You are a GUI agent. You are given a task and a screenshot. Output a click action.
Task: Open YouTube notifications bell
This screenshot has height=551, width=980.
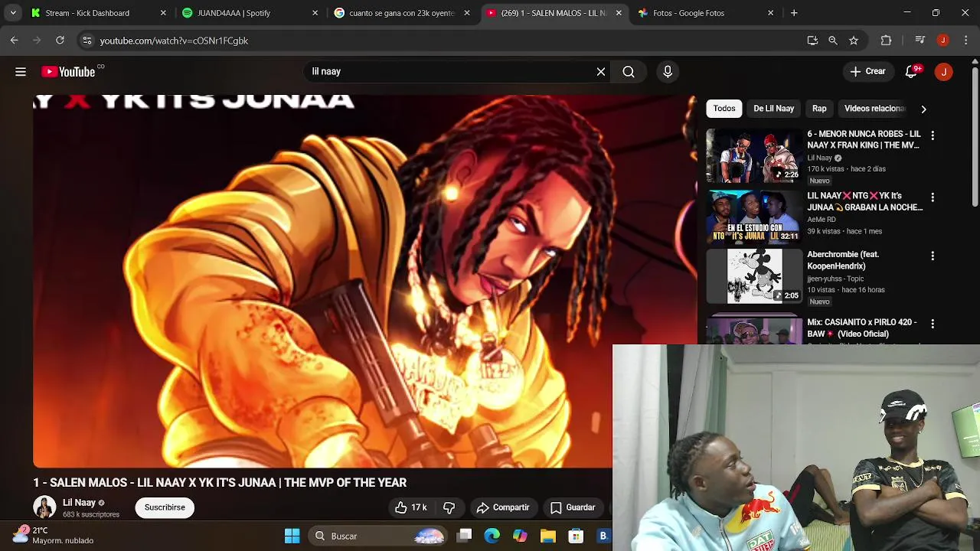tap(912, 71)
